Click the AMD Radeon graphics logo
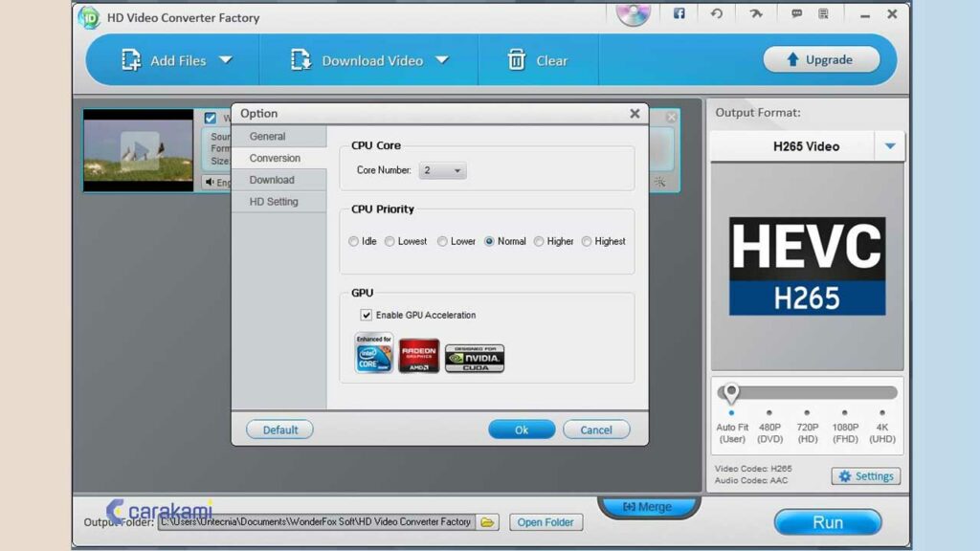Image resolution: width=980 pixels, height=551 pixels. click(419, 356)
